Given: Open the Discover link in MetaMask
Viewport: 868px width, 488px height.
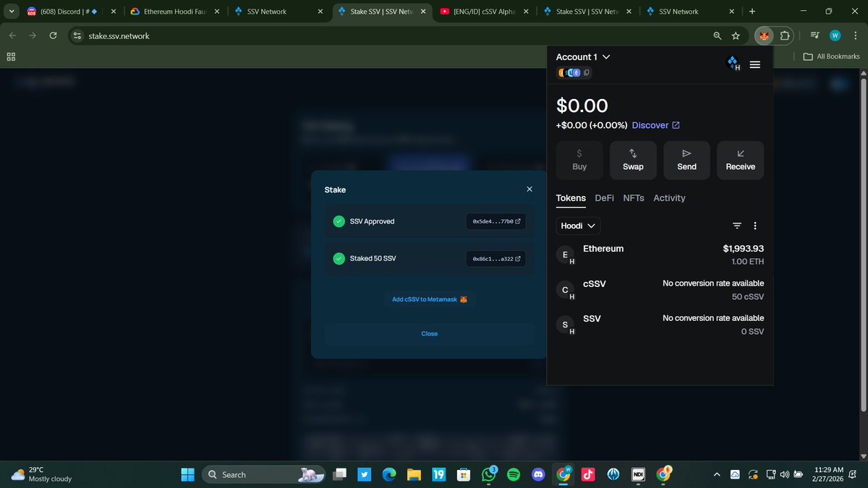Looking at the screenshot, I should coord(655,125).
